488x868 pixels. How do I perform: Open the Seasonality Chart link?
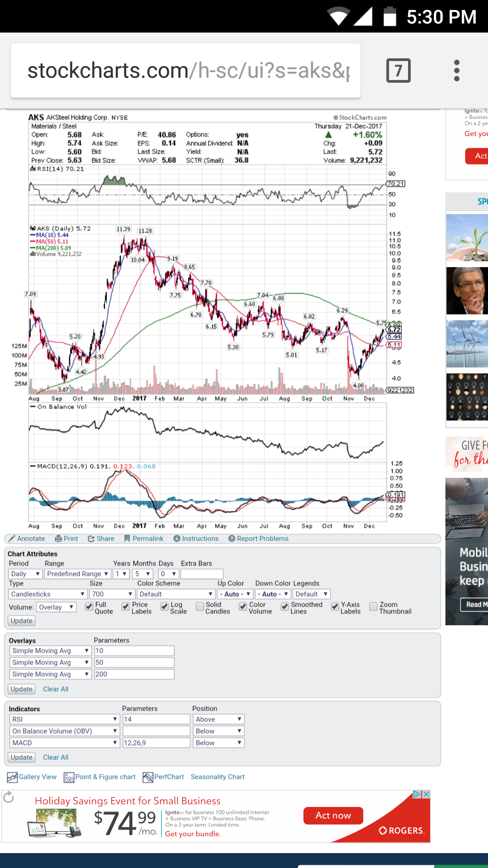[x=217, y=777]
